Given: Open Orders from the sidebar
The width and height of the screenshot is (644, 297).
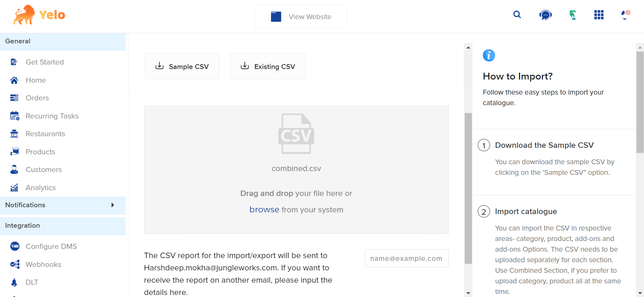Looking at the screenshot, I should click(37, 98).
